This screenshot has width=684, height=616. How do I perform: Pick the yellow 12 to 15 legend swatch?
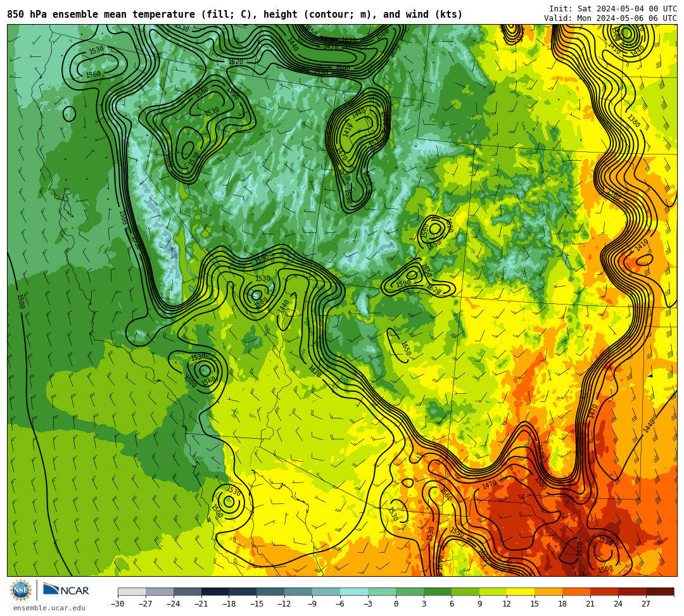[x=521, y=591]
